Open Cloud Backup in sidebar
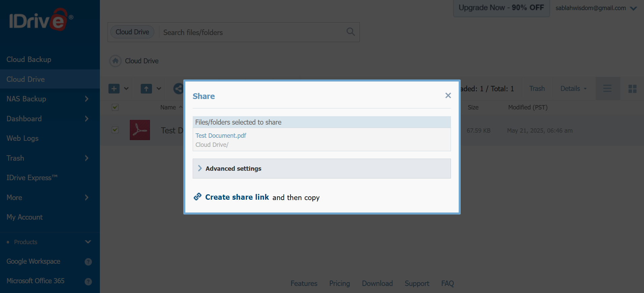Screen dimensions: 644x293 (x=29, y=59)
